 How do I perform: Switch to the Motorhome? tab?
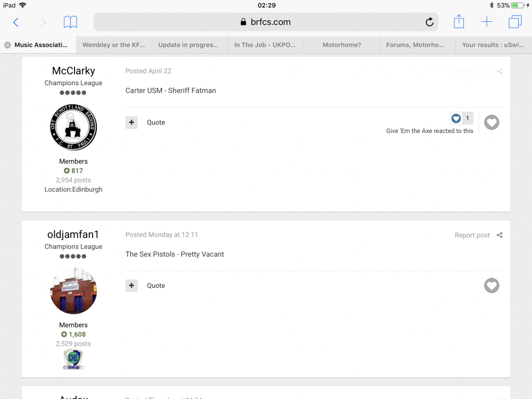pos(342,45)
